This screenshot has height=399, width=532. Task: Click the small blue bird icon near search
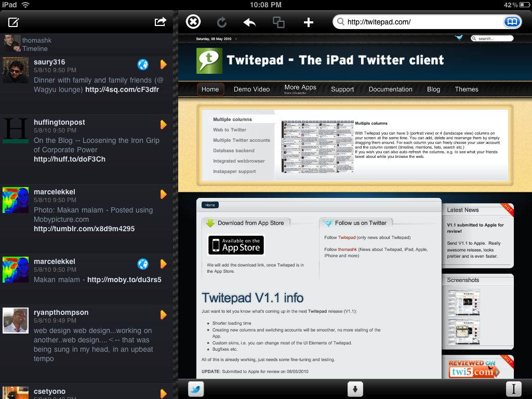459,37
